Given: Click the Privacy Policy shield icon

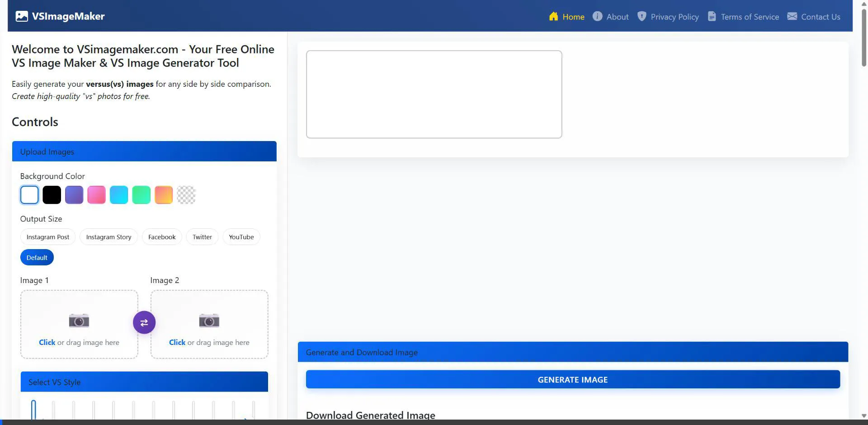Looking at the screenshot, I should click(642, 16).
